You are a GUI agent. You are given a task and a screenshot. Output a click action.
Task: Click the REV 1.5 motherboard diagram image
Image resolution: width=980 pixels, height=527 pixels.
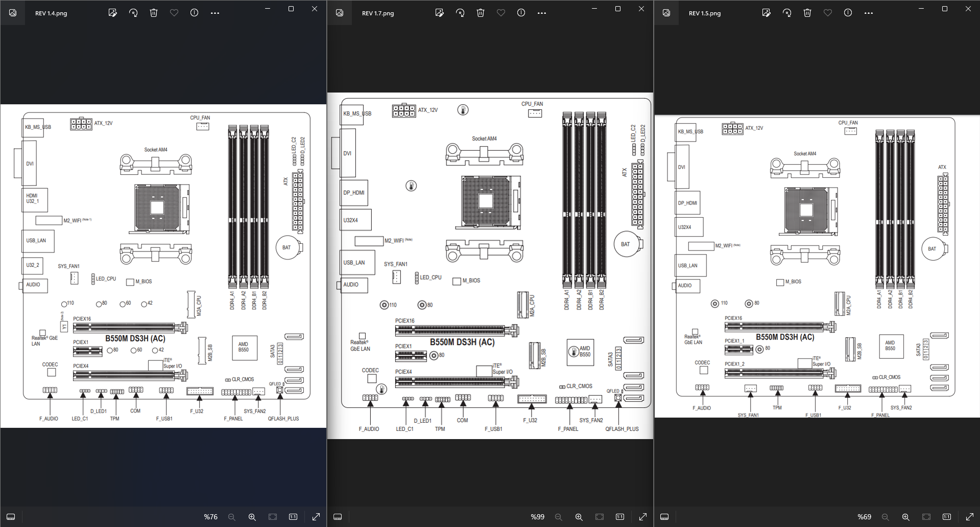tap(817, 266)
